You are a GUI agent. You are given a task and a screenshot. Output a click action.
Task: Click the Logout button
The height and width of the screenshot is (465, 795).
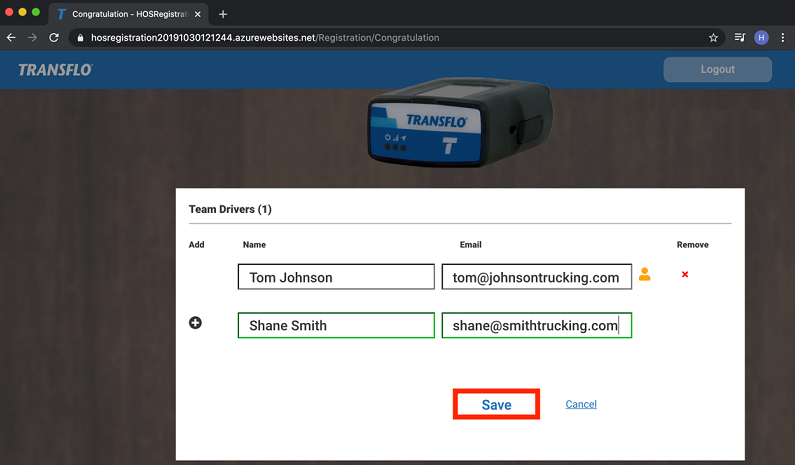tap(717, 69)
